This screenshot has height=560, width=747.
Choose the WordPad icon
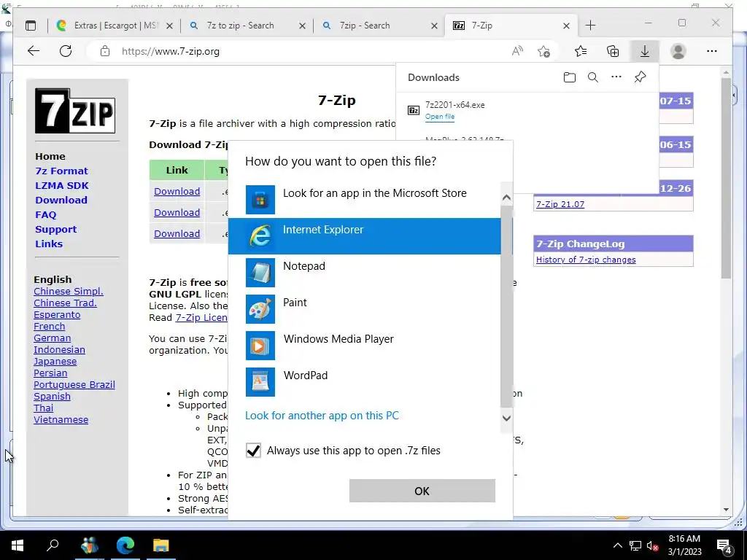[260, 382]
